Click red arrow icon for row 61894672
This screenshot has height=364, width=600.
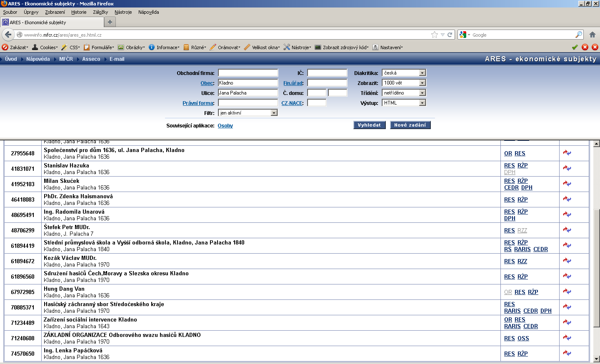click(x=567, y=261)
